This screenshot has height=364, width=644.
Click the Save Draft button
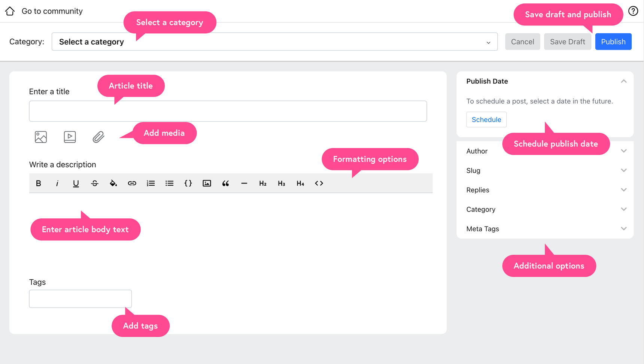coord(567,42)
